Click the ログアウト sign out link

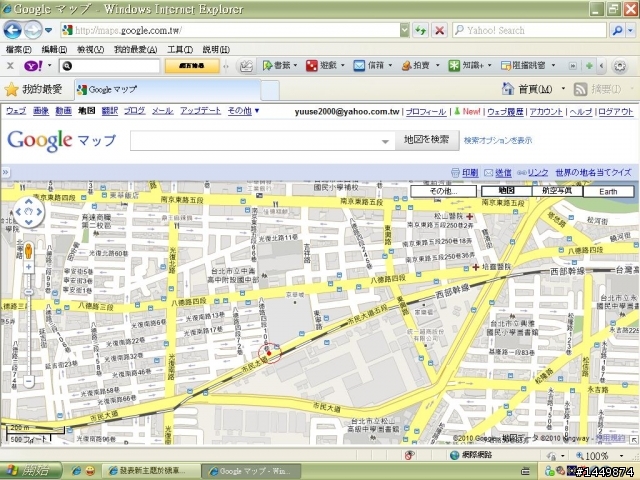tap(616, 111)
